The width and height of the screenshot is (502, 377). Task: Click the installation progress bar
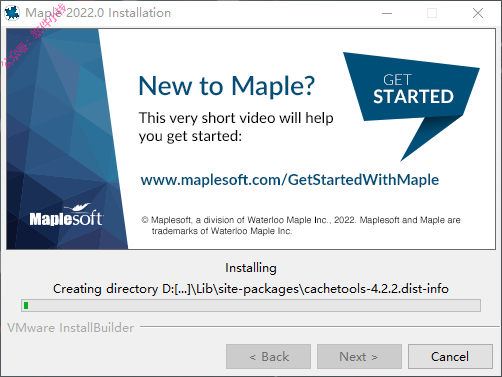[x=251, y=305]
